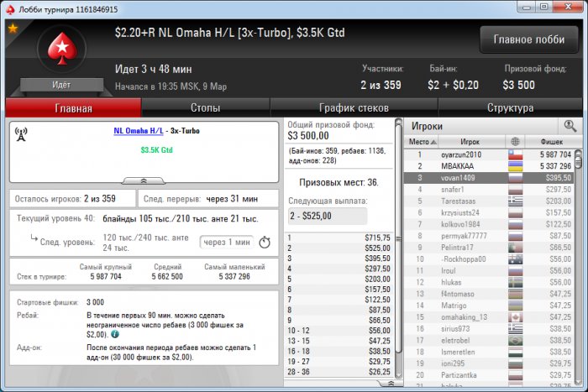Viewport: 588px width, 392px height.
Task: Sort players by Игрок column
Action: pyautogui.click(x=472, y=142)
